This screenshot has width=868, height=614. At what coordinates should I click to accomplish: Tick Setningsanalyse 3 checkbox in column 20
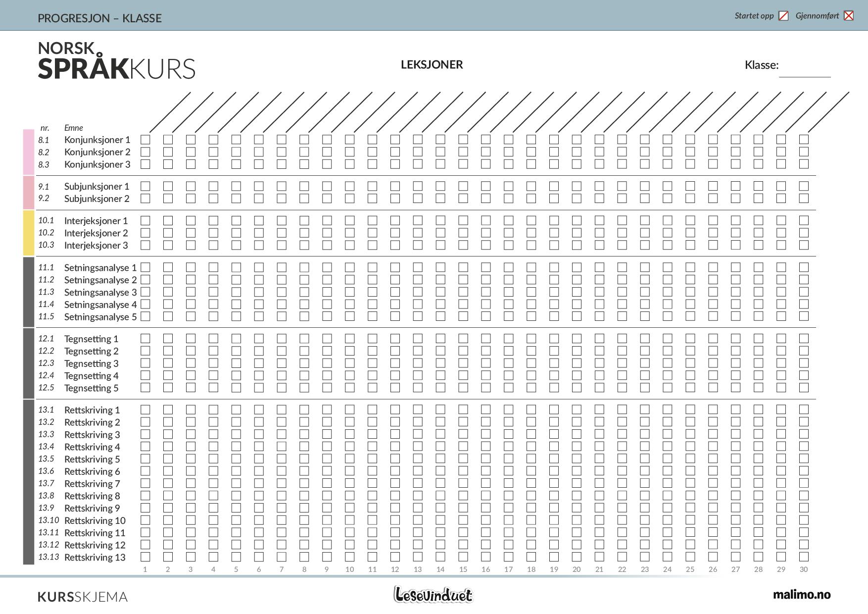(577, 292)
